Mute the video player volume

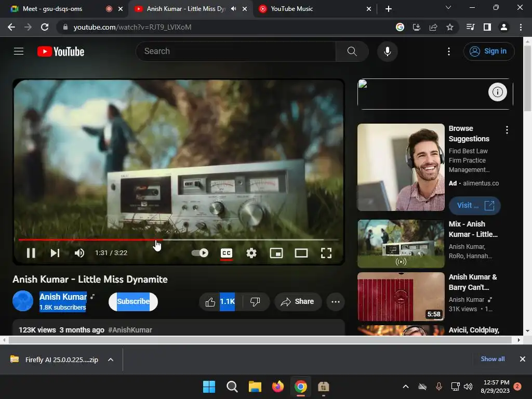(79, 253)
